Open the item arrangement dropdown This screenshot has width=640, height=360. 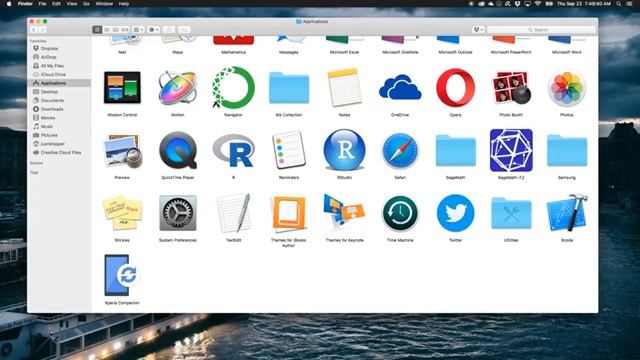coord(138,30)
